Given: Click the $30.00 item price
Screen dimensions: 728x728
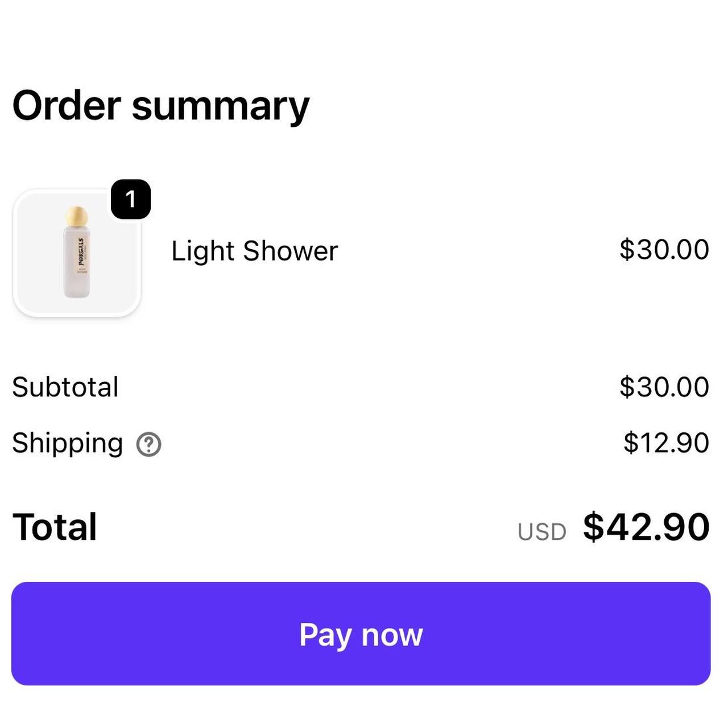Looking at the screenshot, I should pos(663,249).
